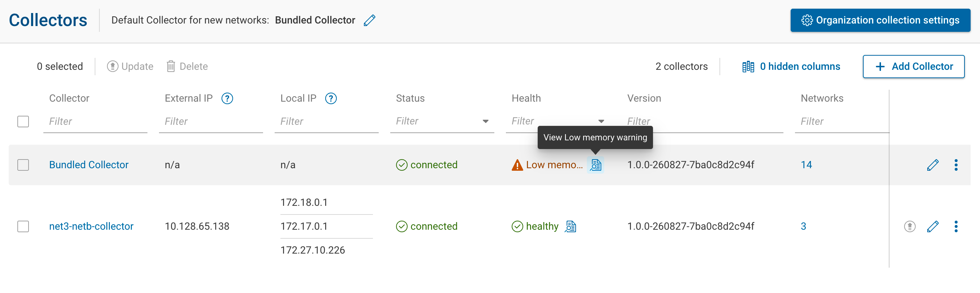The width and height of the screenshot is (980, 293).
Task: Expand the Health filter dropdown
Action: (601, 122)
